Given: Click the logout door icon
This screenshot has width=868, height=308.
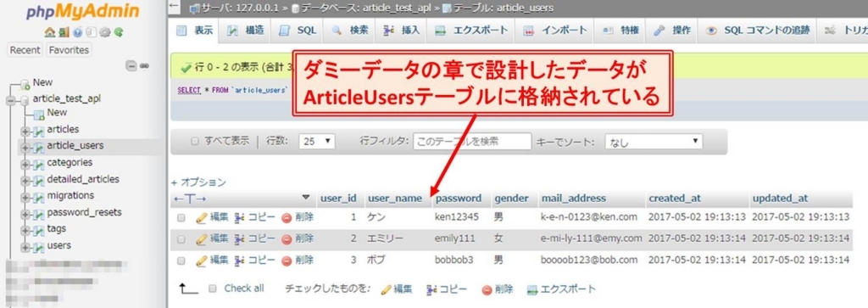Looking at the screenshot, I should (64, 32).
